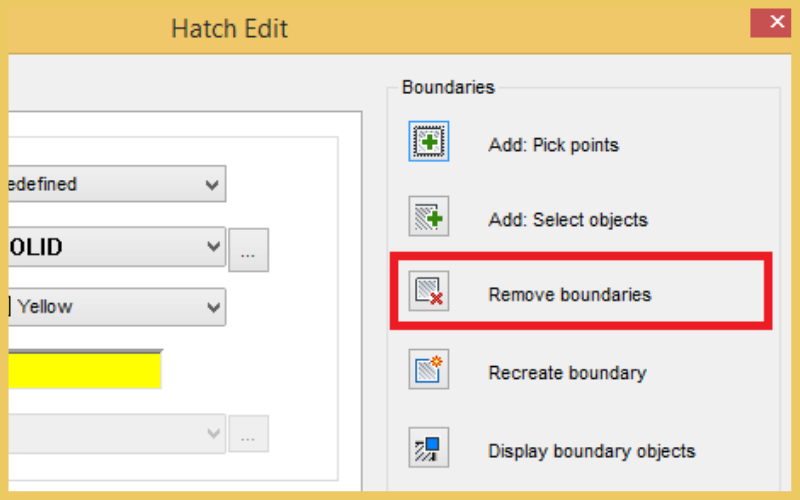Click the Add Select objects icon
800x500 pixels.
(x=429, y=216)
